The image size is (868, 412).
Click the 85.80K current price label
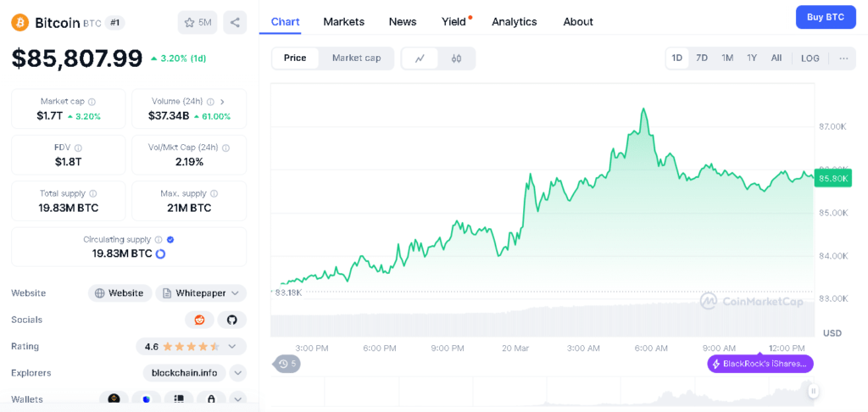point(833,178)
